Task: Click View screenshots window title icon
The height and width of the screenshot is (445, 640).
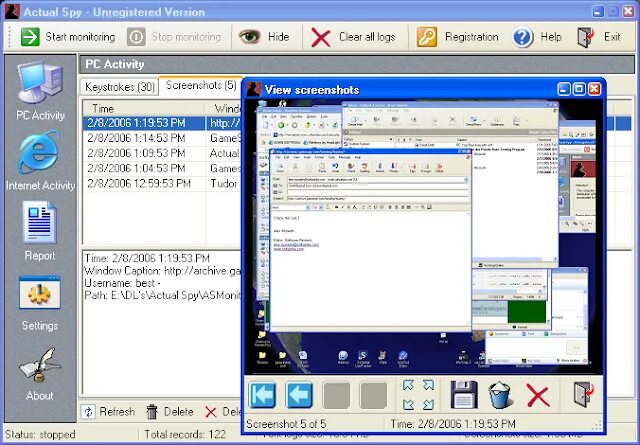Action: pos(254,89)
